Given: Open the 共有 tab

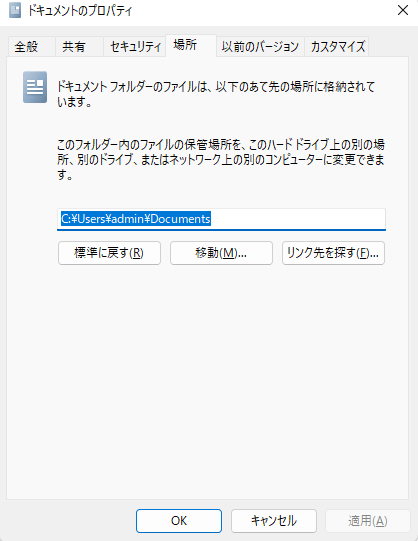Looking at the screenshot, I should [79, 47].
